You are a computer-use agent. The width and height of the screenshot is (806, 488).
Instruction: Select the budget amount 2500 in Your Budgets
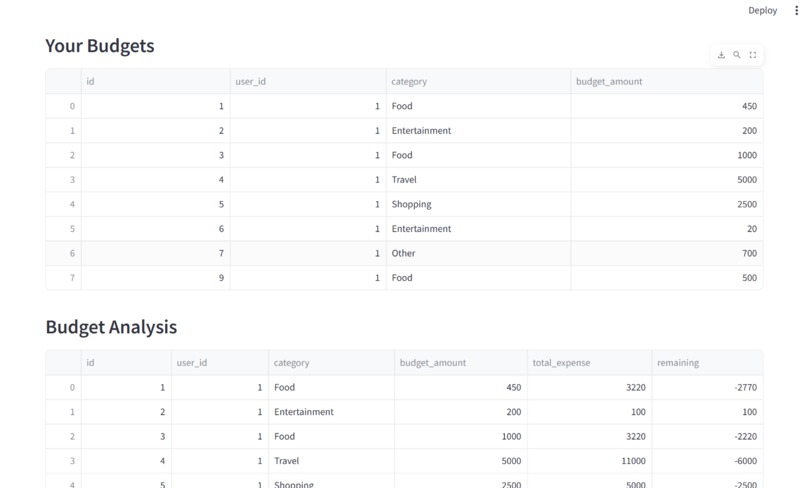tap(667, 204)
